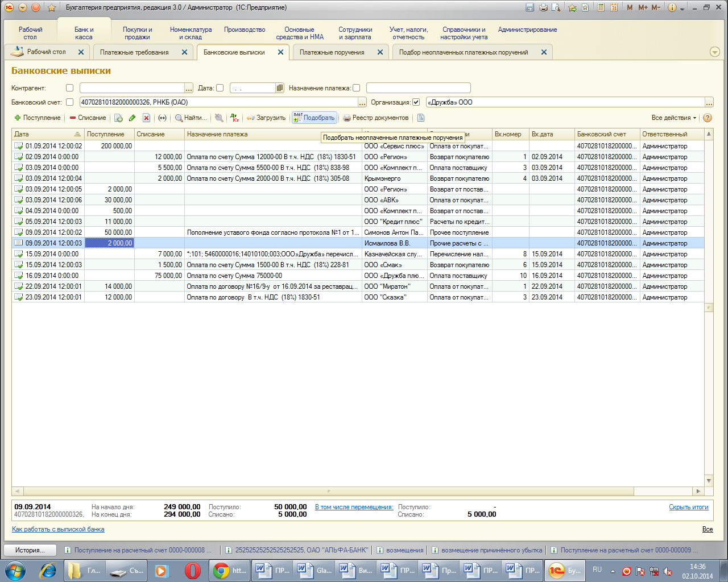Select the row with ООО «Смак»
Image resolution: width=728 pixels, height=582 pixels.
point(358,265)
